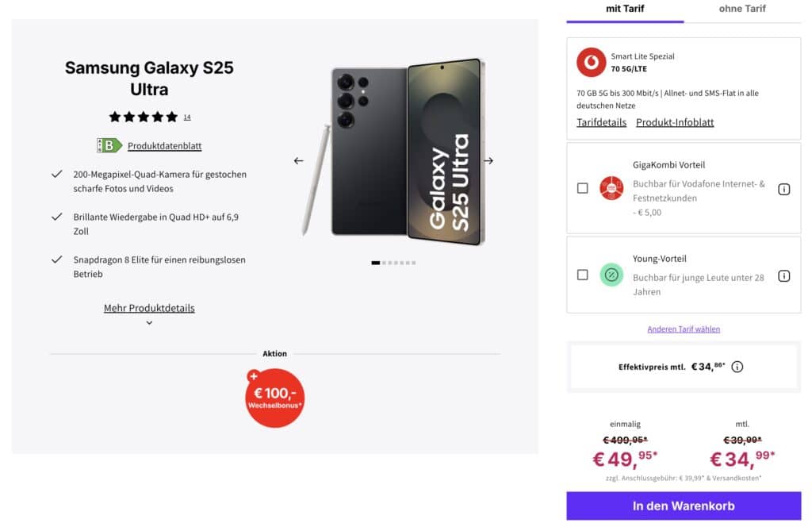Add to cart with In den Warenkorb
This screenshot has height=527, width=812.
(684, 506)
